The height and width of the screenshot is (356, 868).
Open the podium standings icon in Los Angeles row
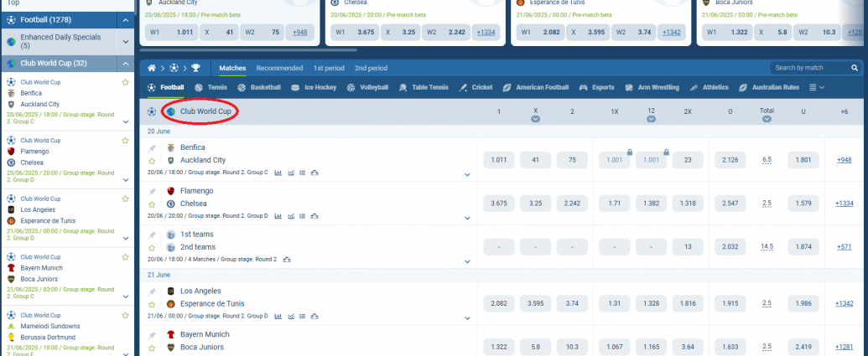[314, 316]
